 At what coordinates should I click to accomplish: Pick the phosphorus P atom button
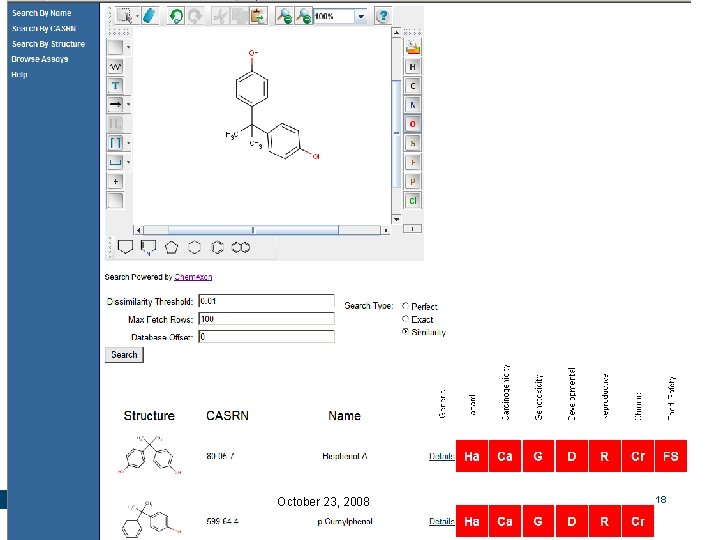tap(413, 181)
